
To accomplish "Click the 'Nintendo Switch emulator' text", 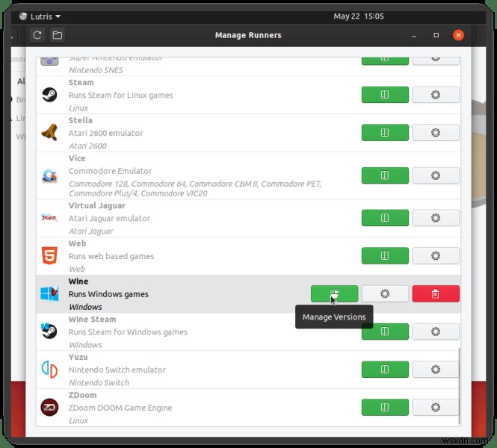I will coord(117,370).
